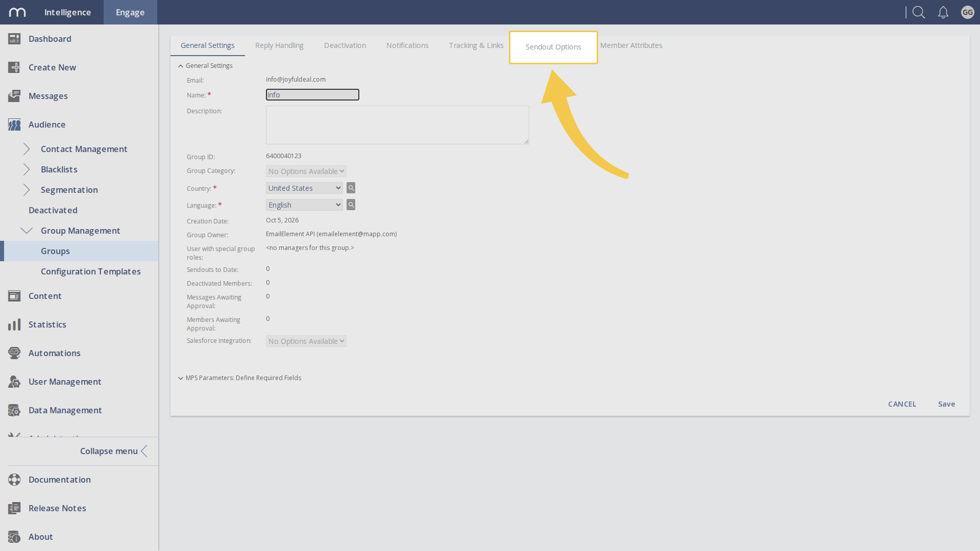Click the no managers for this group text
Screen dimensions: 980x551
pos(310,247)
